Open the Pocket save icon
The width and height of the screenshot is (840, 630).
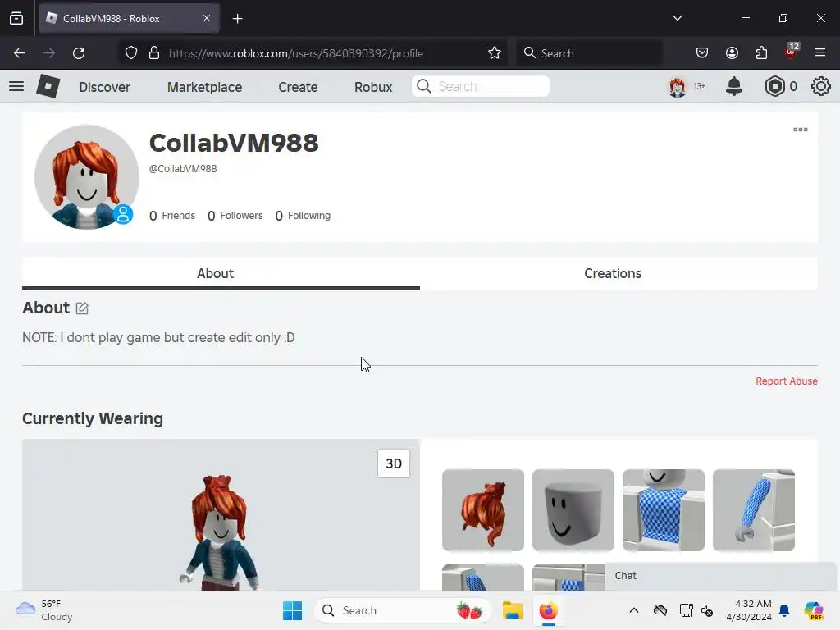click(702, 53)
